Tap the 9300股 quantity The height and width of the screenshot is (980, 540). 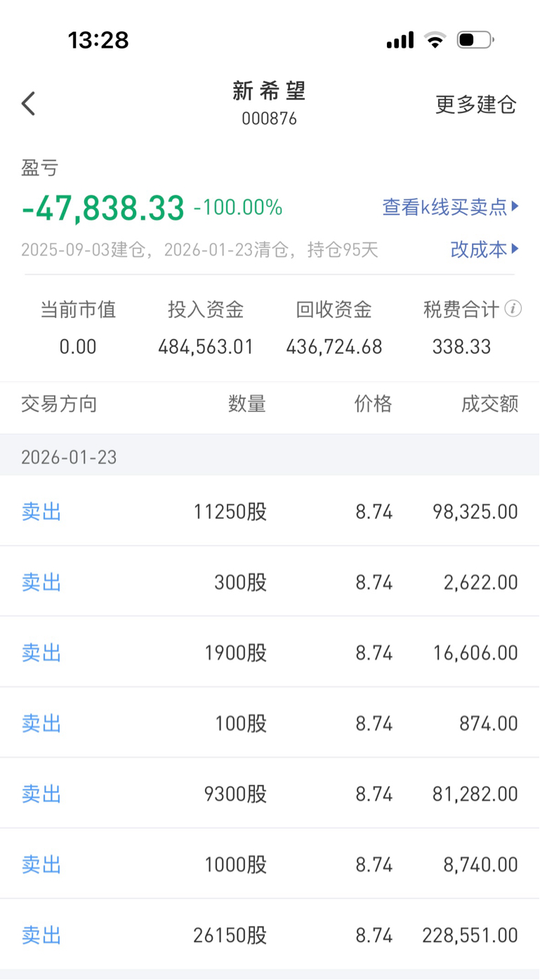236,794
